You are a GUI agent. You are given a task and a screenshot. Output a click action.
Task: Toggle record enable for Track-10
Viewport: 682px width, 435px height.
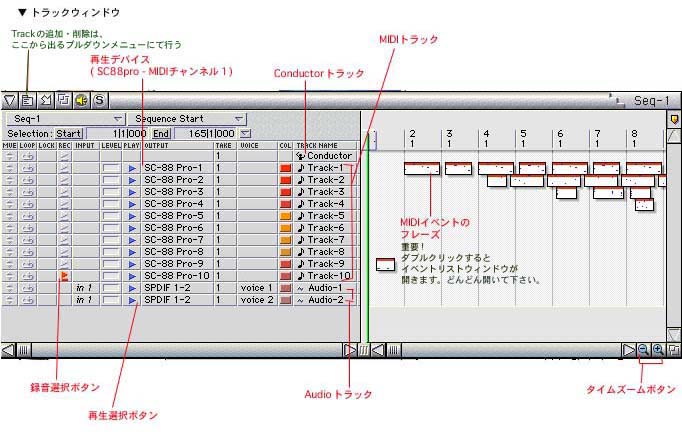tap(65, 275)
